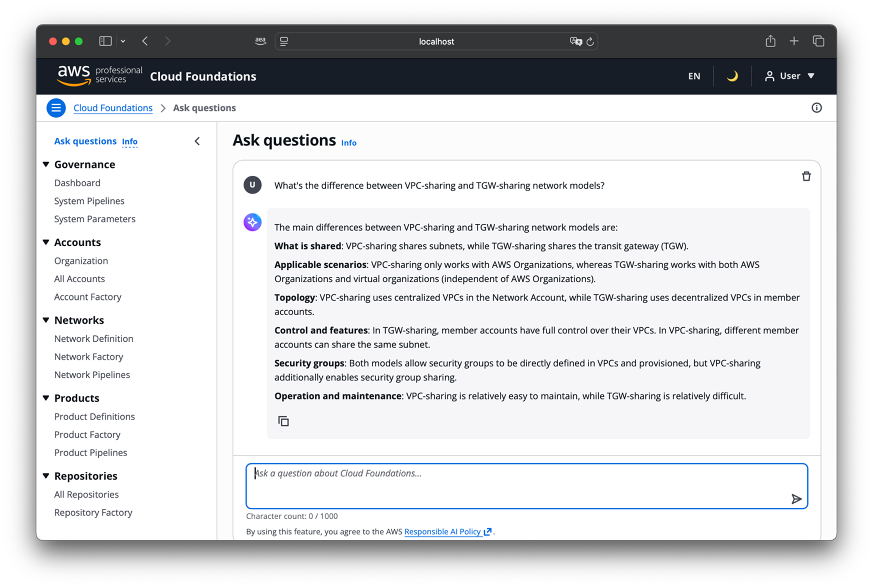Image resolution: width=873 pixels, height=588 pixels.
Task: Open the info help panel icon
Action: coord(816,108)
